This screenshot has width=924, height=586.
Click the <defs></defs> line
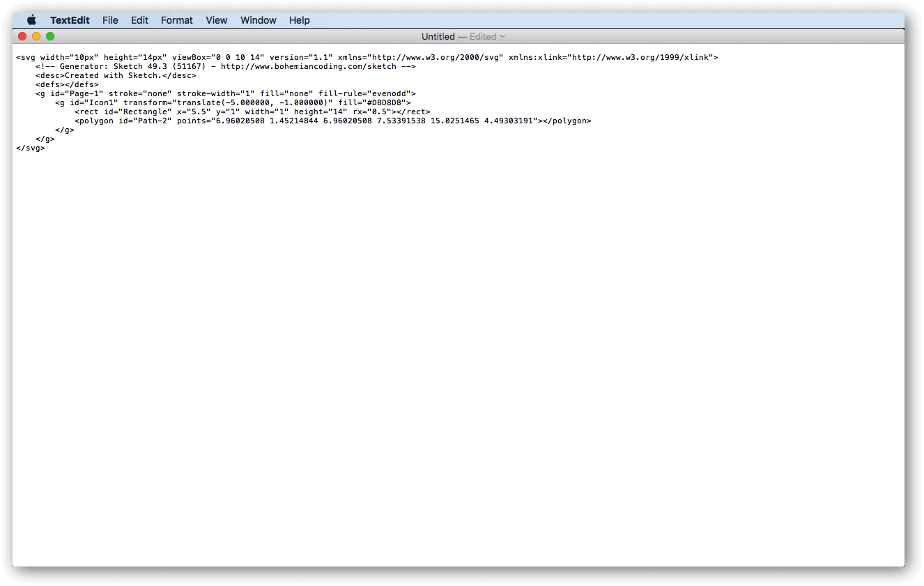[x=67, y=84]
